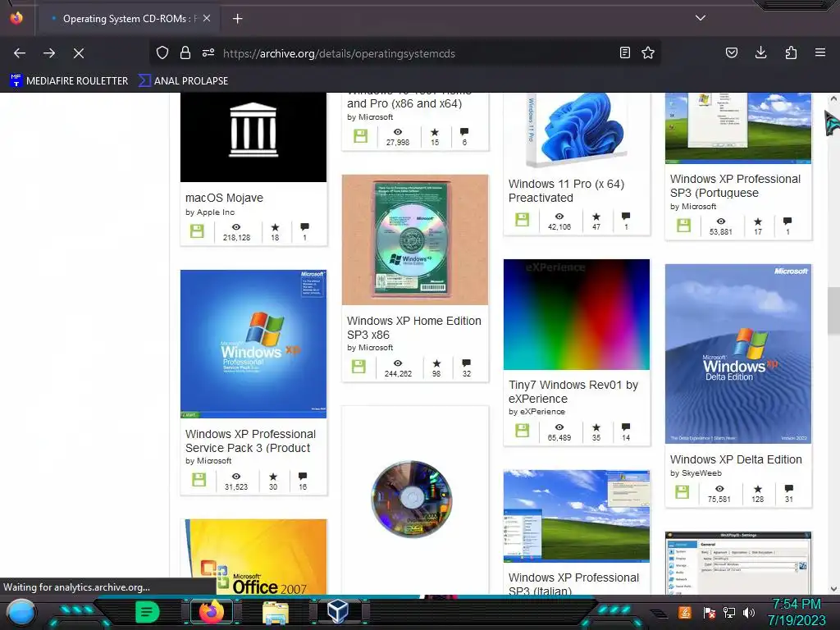Click the macOS Mojave archive logo thumbnail
840x630 pixels.
click(x=253, y=137)
